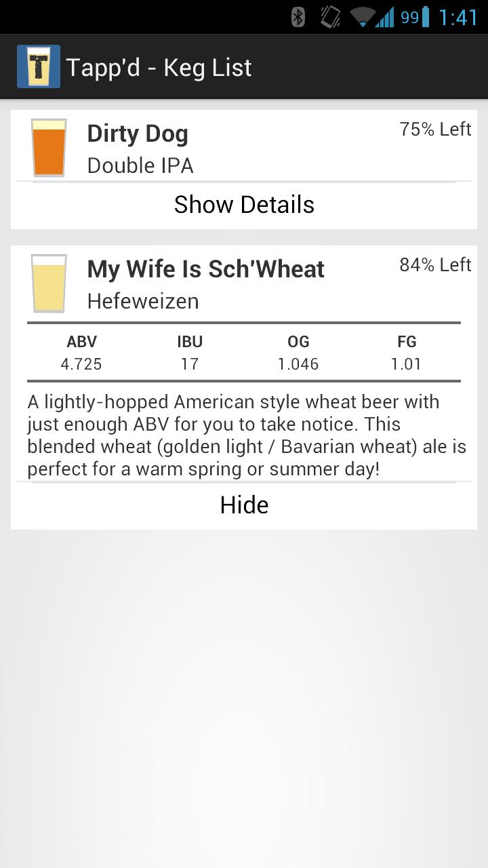Tap the My Wife Is Sch'Wheat title

point(206,269)
